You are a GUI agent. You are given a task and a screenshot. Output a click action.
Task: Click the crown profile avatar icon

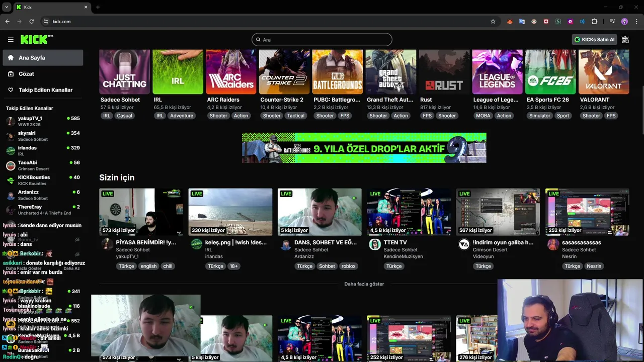click(x=625, y=39)
